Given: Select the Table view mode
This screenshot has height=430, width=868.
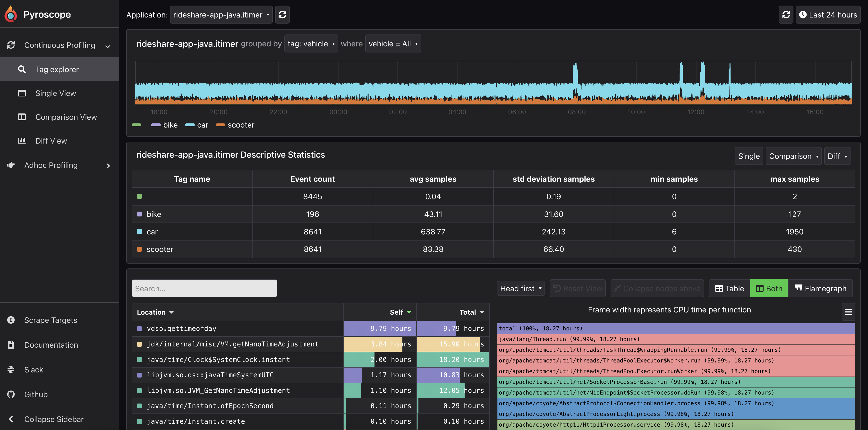Looking at the screenshot, I should point(729,288).
